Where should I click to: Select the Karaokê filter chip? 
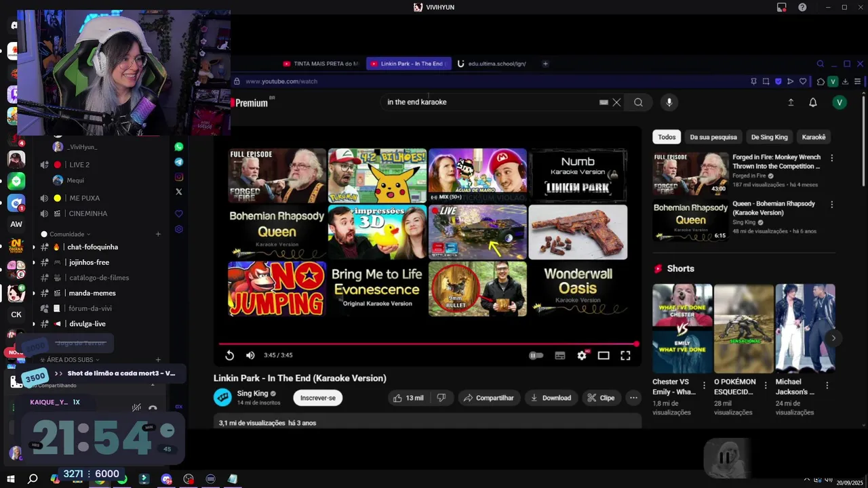click(814, 137)
